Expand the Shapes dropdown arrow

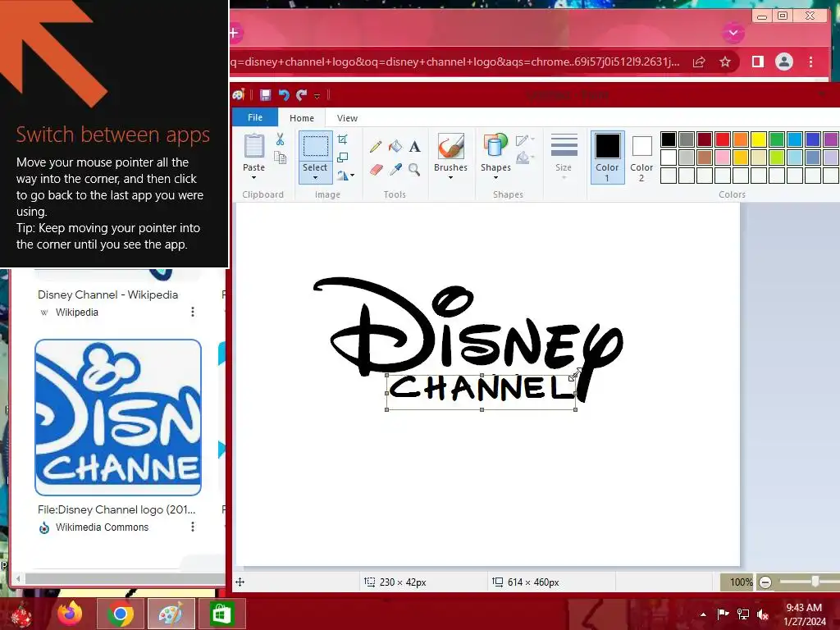pos(495,177)
